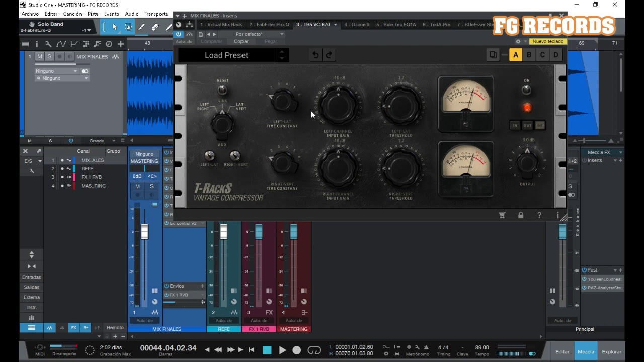Open T-RackS help question mark
644x362 pixels.
tap(539, 215)
